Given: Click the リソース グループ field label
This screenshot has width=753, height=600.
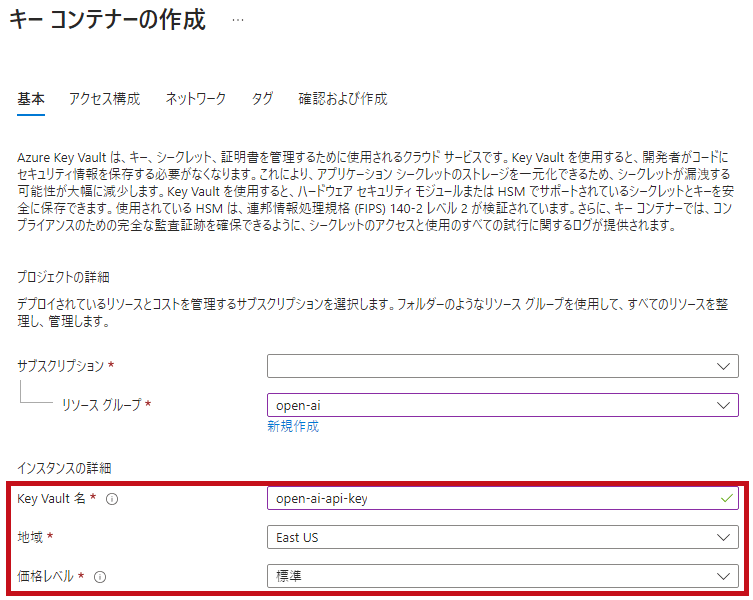Looking at the screenshot, I should coord(102,405).
